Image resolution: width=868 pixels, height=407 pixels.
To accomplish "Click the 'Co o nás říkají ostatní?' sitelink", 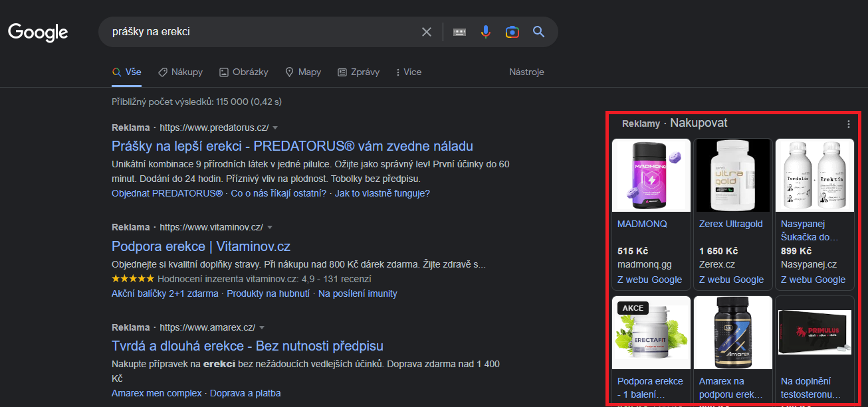I will [x=278, y=193].
